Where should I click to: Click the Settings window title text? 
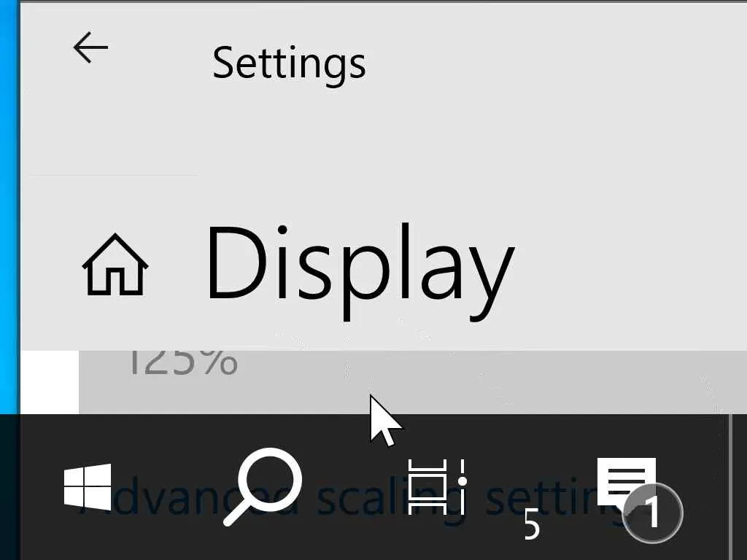click(x=289, y=64)
